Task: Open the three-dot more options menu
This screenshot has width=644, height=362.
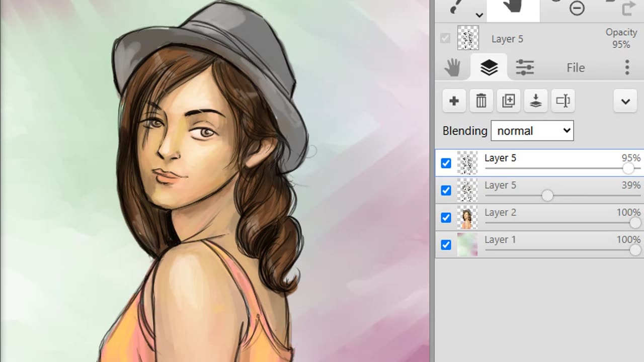Action: point(627,67)
